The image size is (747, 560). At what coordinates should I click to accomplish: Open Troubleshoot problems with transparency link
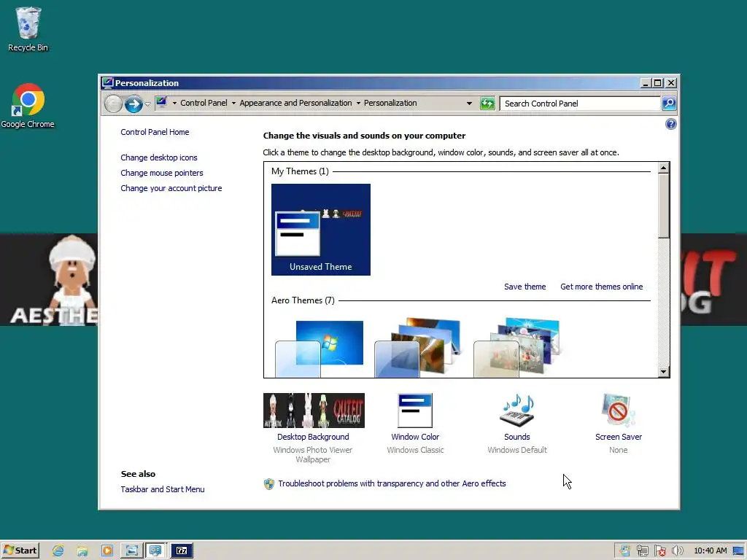[x=392, y=483]
